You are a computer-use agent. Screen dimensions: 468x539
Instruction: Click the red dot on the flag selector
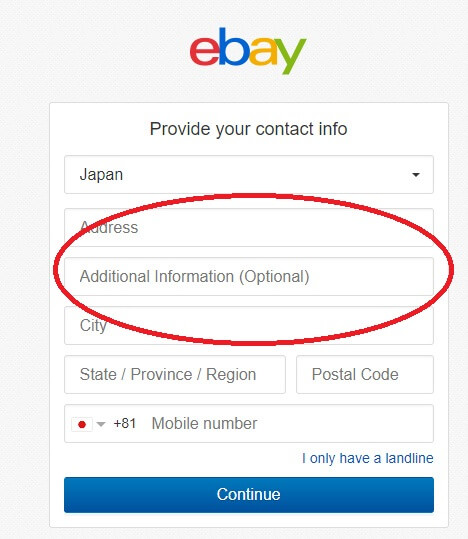pos(82,425)
